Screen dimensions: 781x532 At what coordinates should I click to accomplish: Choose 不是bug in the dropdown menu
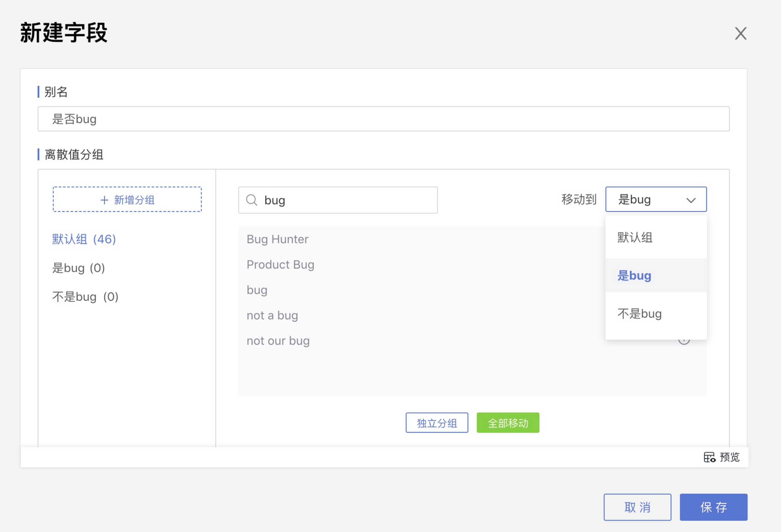click(656, 314)
